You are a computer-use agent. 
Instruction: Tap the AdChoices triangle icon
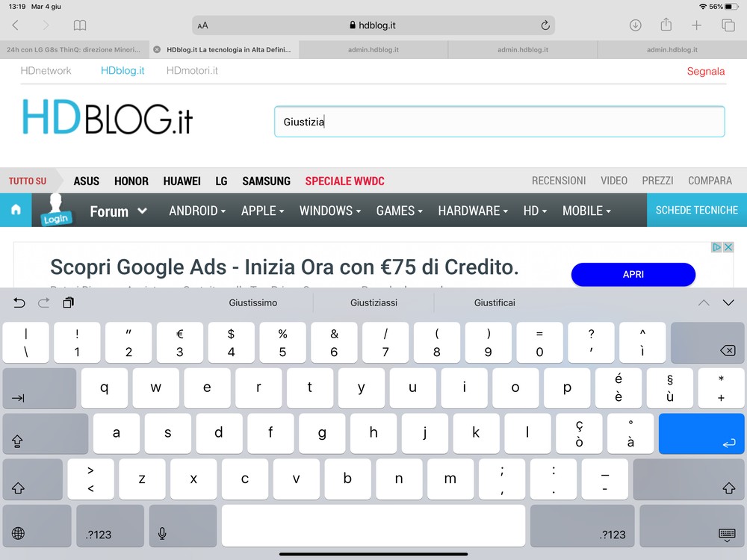click(x=716, y=247)
